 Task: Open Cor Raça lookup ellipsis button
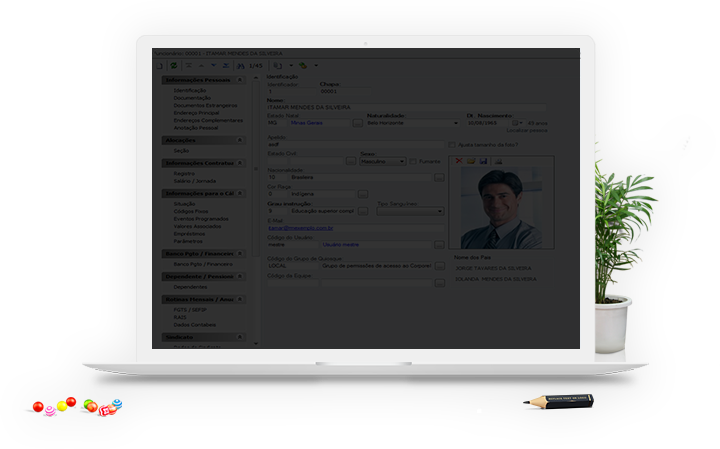coord(363,194)
